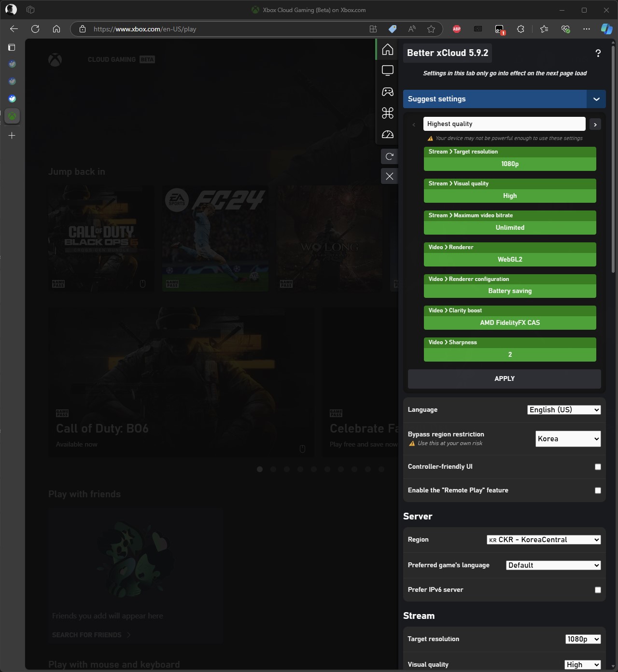Select the first carousel pagination dot
The image size is (618, 672).
(x=260, y=469)
